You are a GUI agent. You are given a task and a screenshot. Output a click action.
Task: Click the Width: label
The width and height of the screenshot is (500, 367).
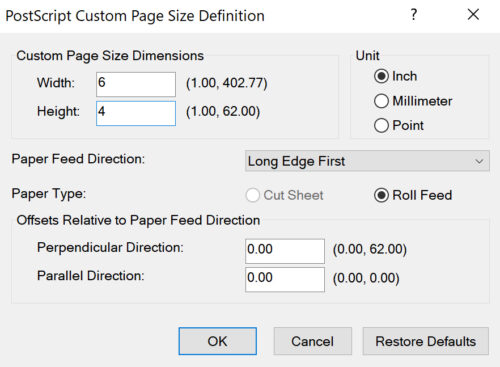[x=56, y=83]
